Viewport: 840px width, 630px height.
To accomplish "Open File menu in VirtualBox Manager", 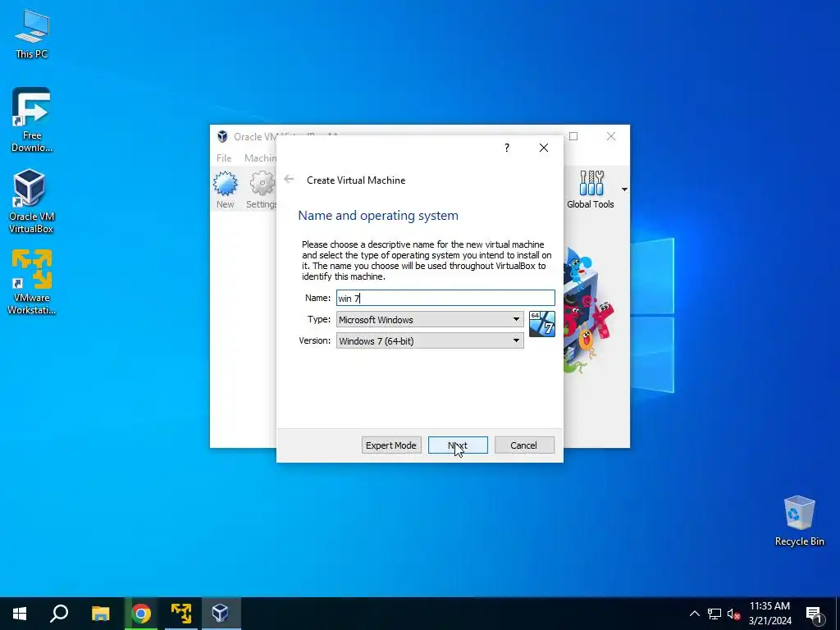I will click(224, 158).
